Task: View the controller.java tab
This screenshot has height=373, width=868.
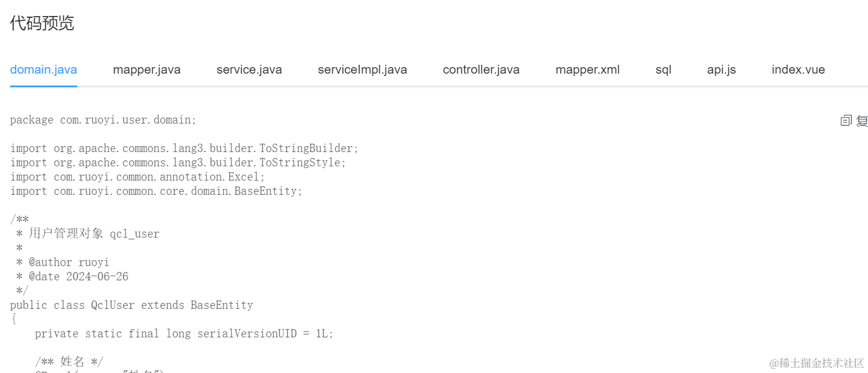Action: (x=481, y=69)
